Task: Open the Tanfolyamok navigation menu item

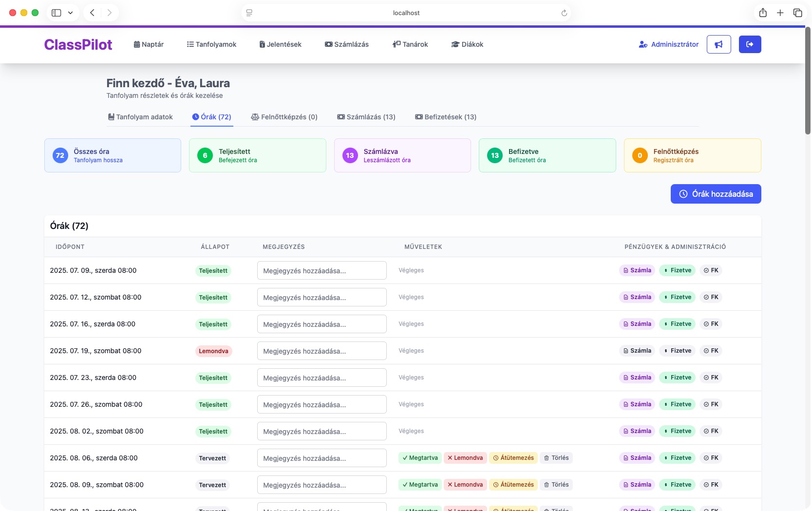Action: click(211, 44)
